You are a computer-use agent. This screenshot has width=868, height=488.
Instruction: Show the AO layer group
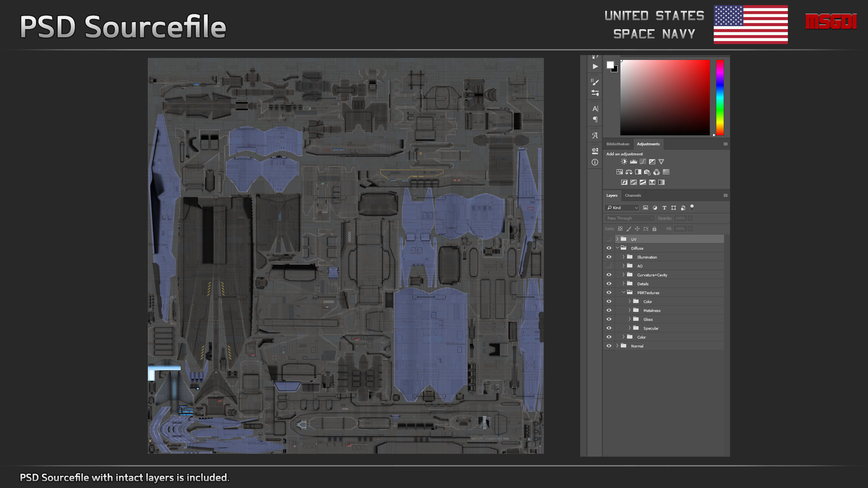[x=609, y=266]
